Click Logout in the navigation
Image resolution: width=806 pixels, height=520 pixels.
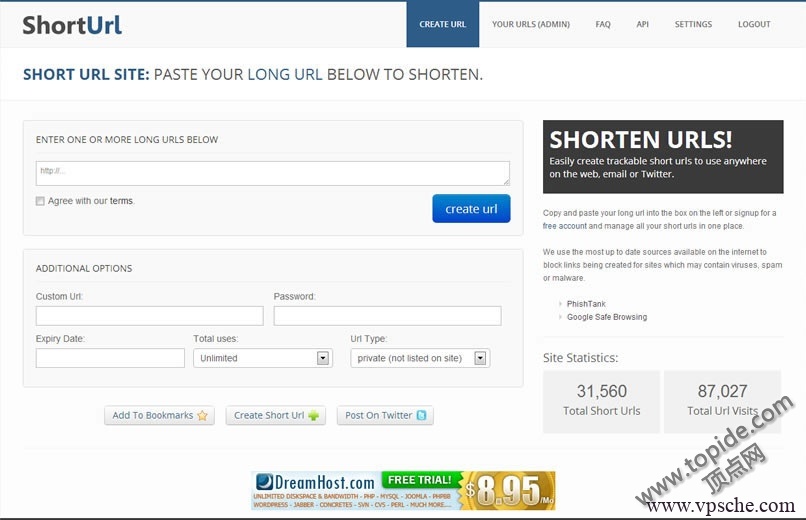[754, 24]
